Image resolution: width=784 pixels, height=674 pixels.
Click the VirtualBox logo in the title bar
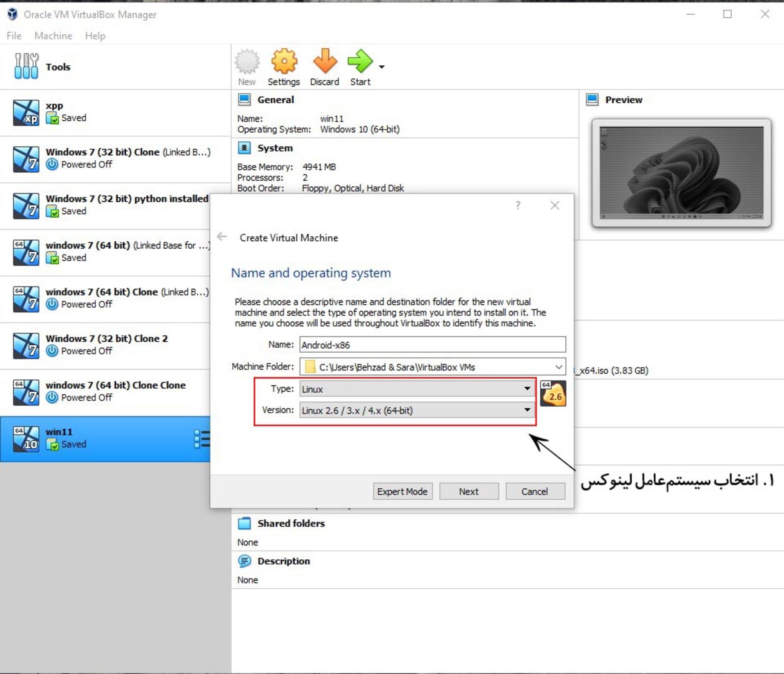click(12, 14)
